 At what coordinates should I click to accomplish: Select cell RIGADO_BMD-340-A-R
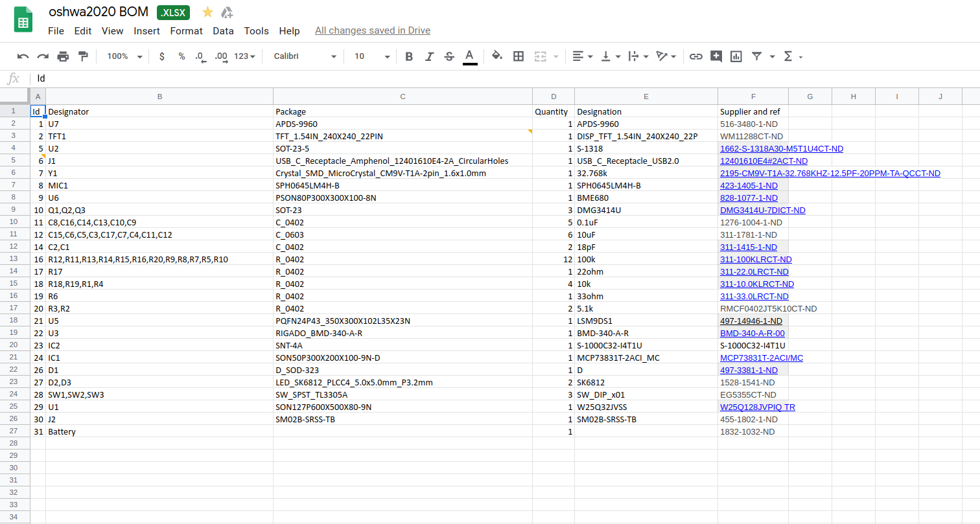402,333
